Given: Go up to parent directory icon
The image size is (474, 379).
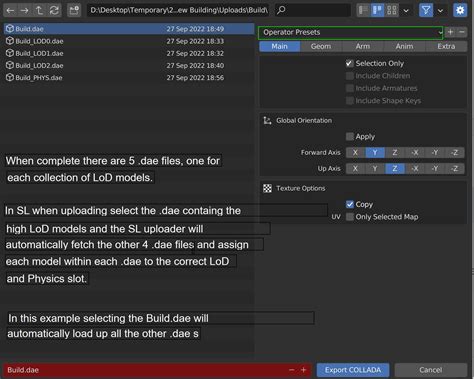Looking at the screenshot, I should coord(39,10).
